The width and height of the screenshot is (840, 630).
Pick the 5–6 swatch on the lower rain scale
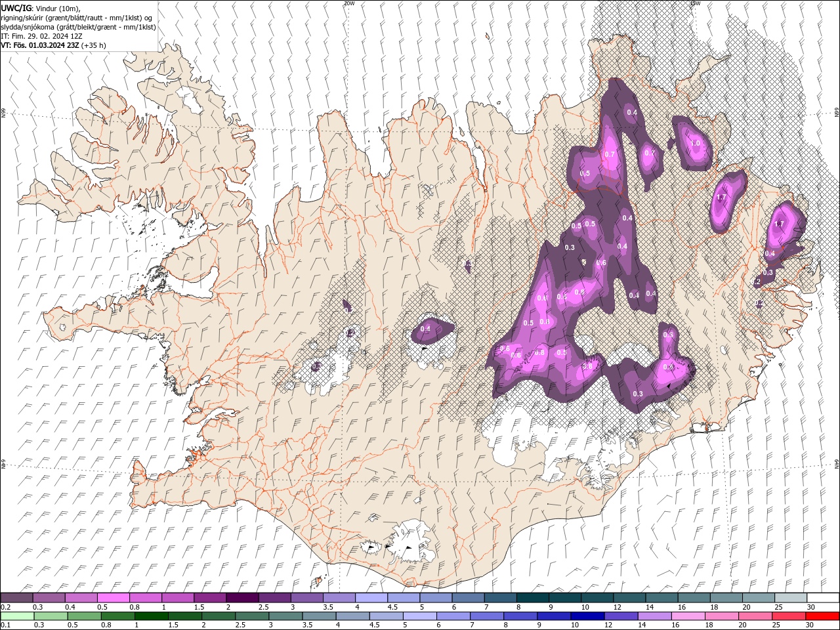click(421, 616)
